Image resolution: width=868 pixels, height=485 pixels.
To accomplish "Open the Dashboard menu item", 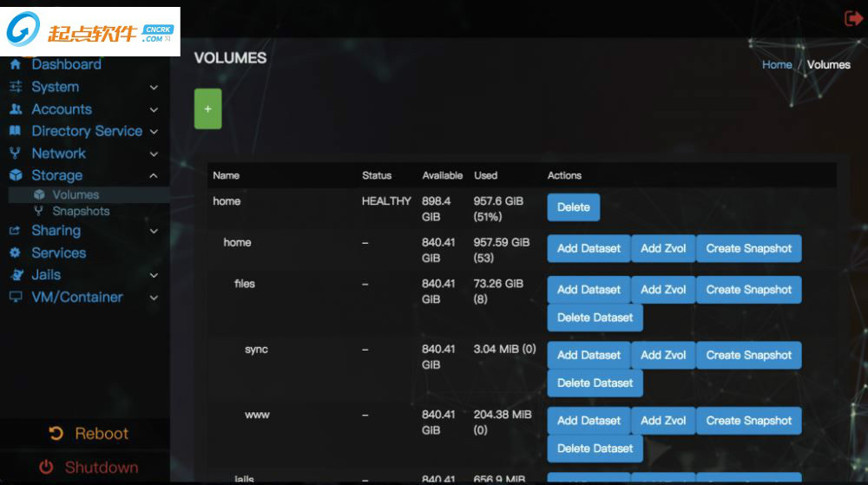I will tap(66, 64).
